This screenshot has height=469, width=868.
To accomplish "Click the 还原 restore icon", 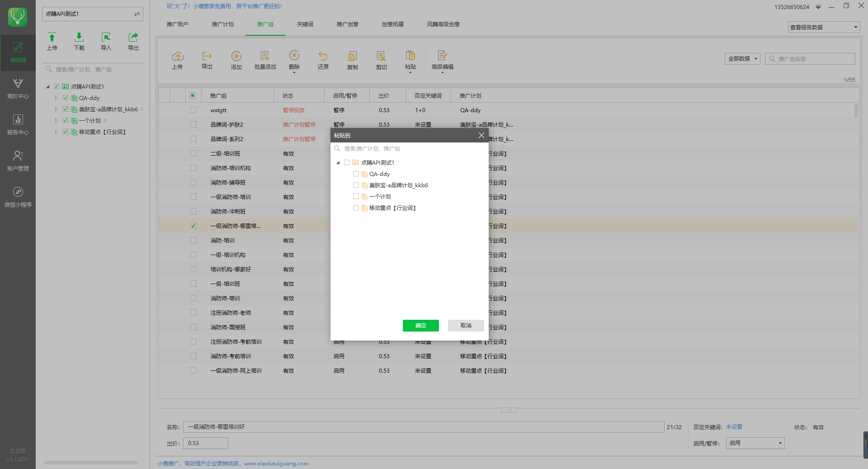I will pos(323,60).
